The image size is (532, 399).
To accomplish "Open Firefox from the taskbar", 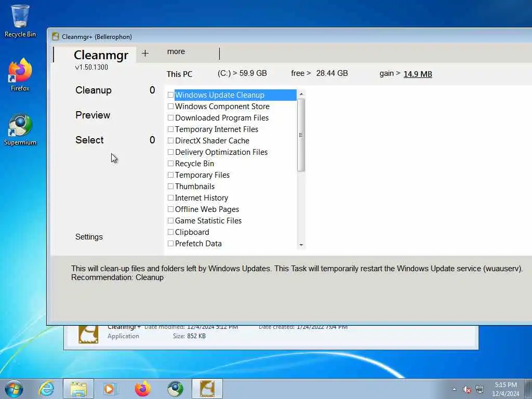I will click(142, 389).
